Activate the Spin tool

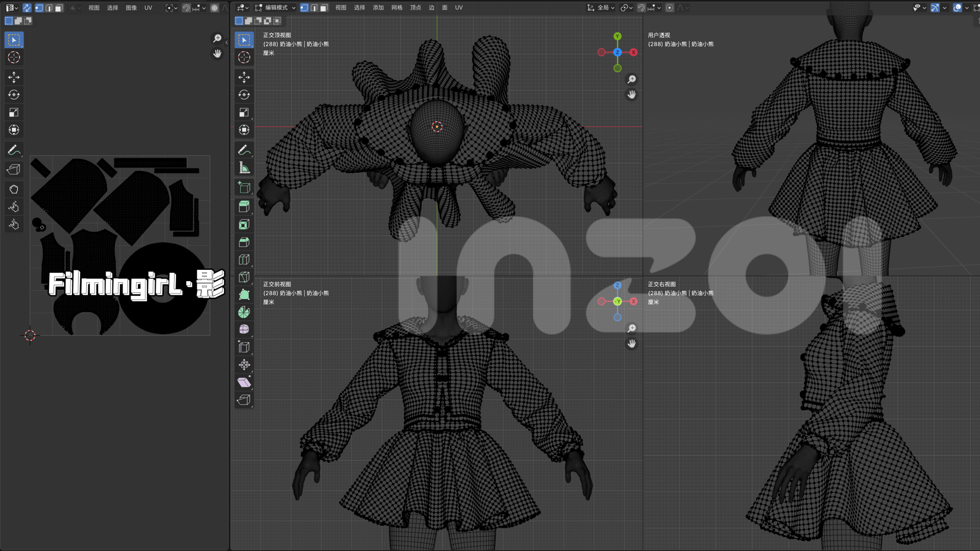coord(244,312)
